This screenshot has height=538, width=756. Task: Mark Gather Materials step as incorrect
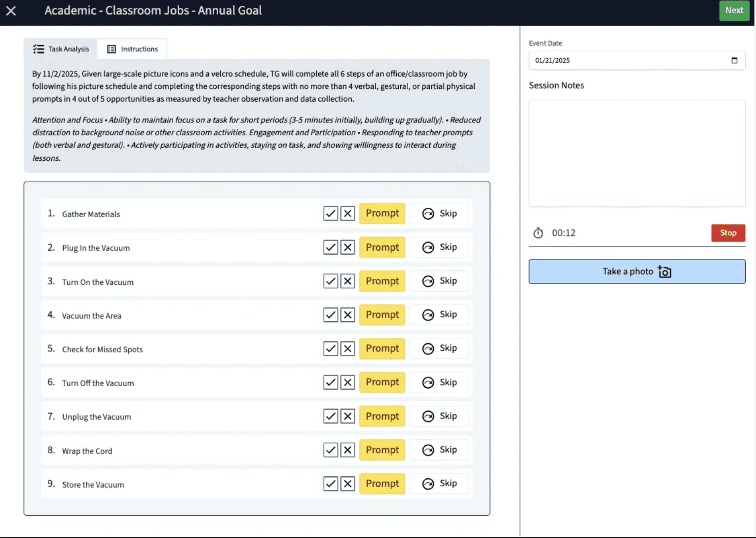click(348, 214)
